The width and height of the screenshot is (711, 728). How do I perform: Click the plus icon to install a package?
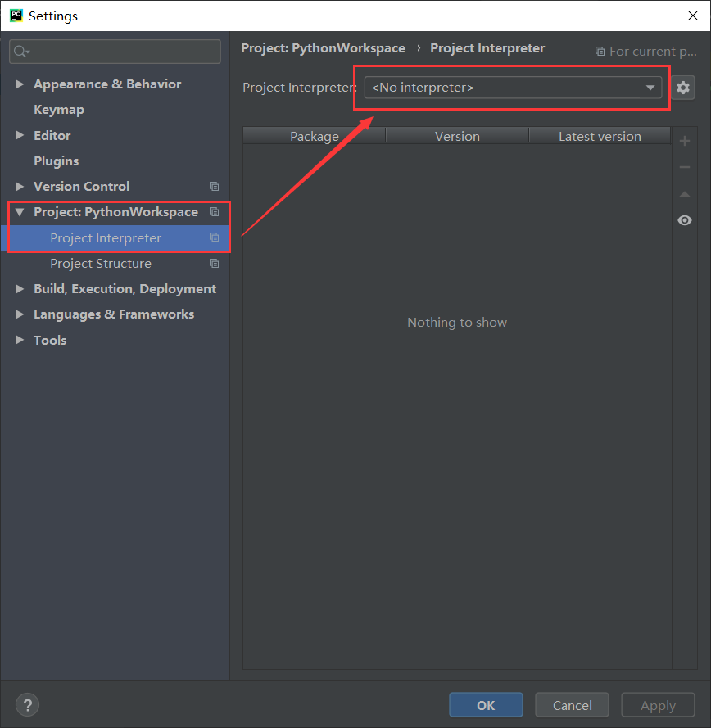(x=685, y=141)
